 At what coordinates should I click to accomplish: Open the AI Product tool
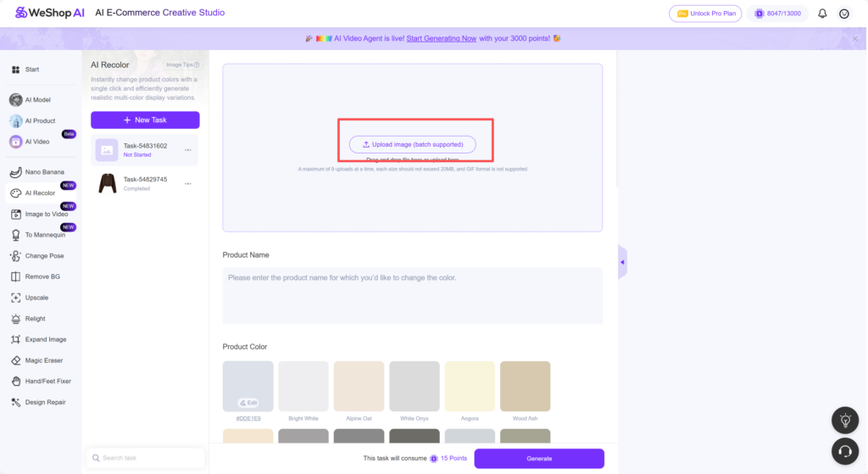pyautogui.click(x=40, y=120)
